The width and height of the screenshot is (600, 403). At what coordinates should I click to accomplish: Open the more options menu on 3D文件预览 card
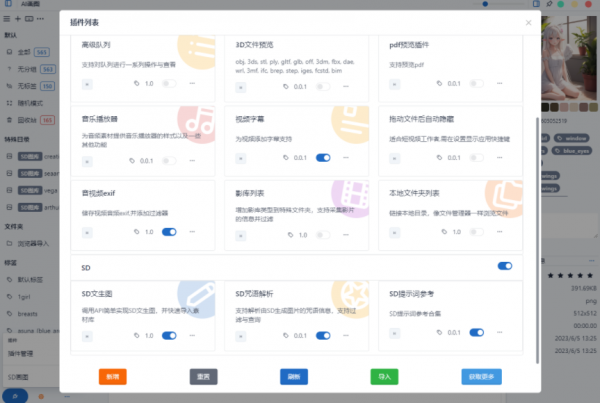pyautogui.click(x=346, y=86)
